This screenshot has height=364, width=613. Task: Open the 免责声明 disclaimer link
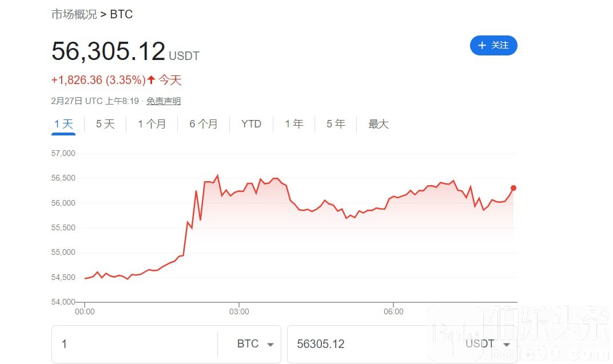click(164, 101)
